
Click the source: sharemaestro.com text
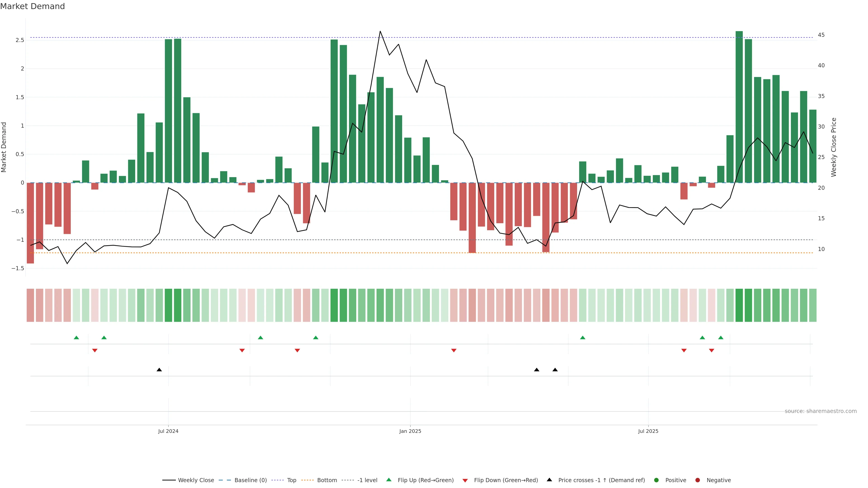coord(821,411)
